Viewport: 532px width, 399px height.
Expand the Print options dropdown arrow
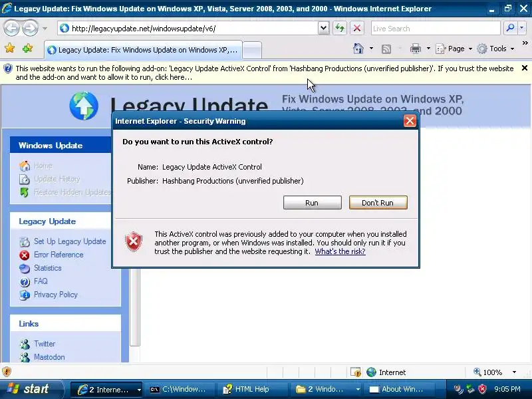428,49
